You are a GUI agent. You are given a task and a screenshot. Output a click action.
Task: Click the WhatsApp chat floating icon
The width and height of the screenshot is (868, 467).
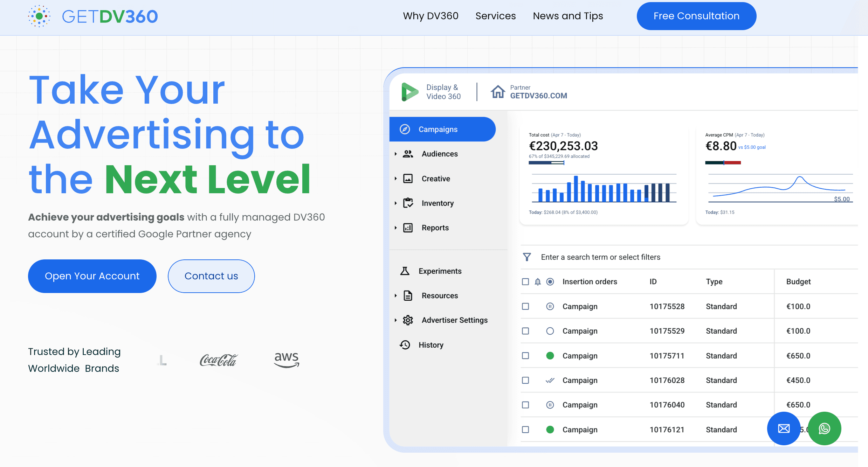click(824, 428)
